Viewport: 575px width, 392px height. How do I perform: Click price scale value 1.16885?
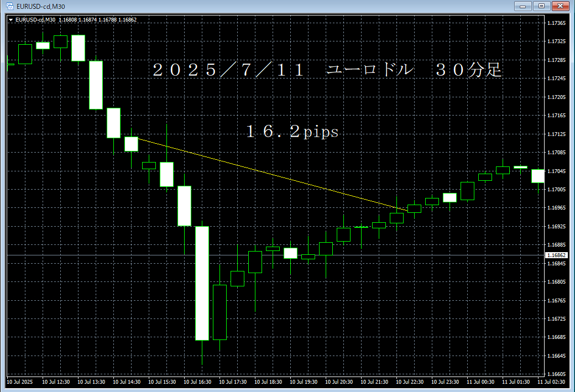[x=556, y=245]
